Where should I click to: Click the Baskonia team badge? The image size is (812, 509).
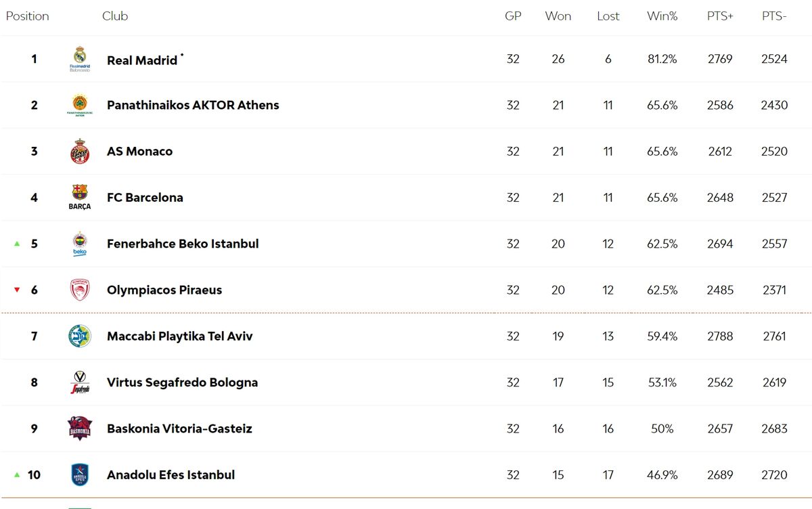click(80, 428)
